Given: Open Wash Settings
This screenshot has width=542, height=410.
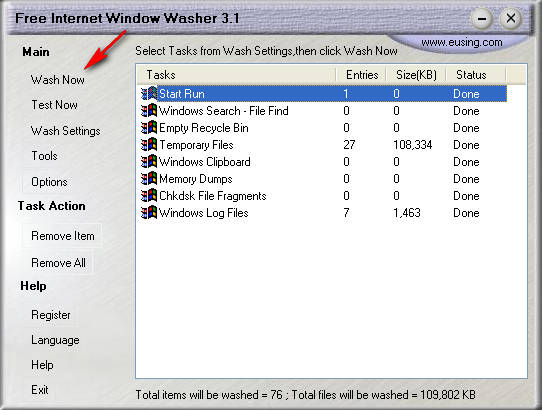Looking at the screenshot, I should pos(66,131).
